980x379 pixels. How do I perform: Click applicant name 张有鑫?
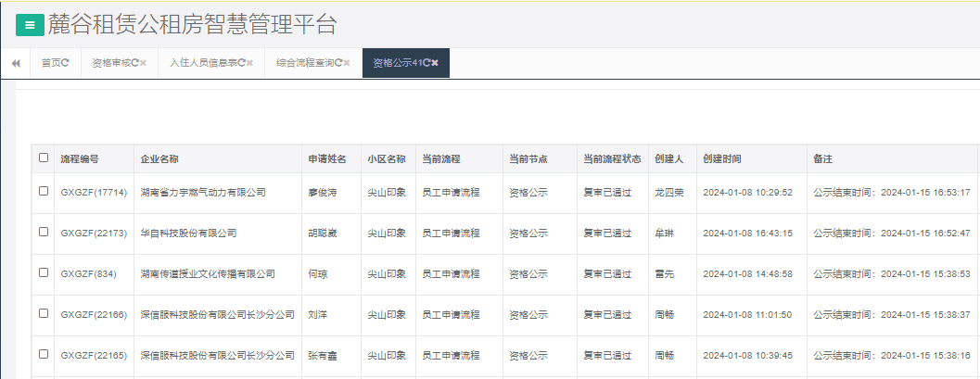pos(323,355)
